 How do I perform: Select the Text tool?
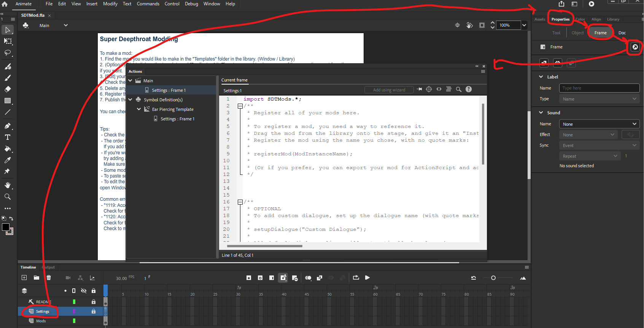8,137
